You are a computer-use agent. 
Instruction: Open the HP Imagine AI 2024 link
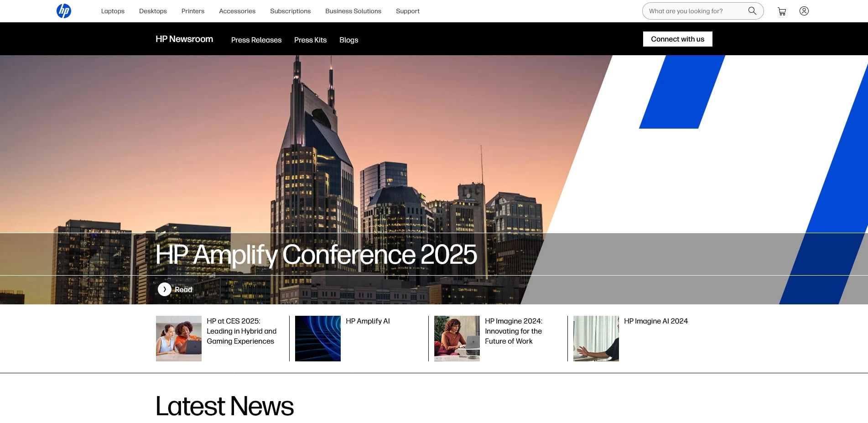point(655,321)
